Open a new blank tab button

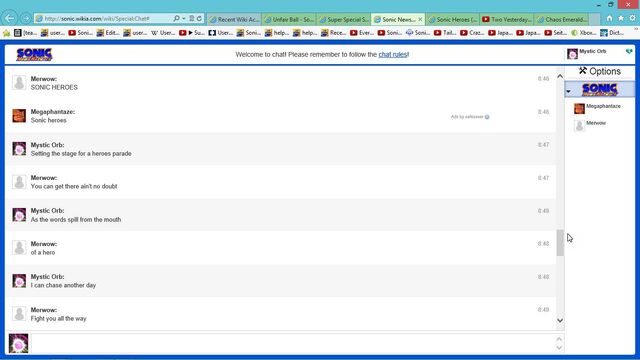pos(595,19)
